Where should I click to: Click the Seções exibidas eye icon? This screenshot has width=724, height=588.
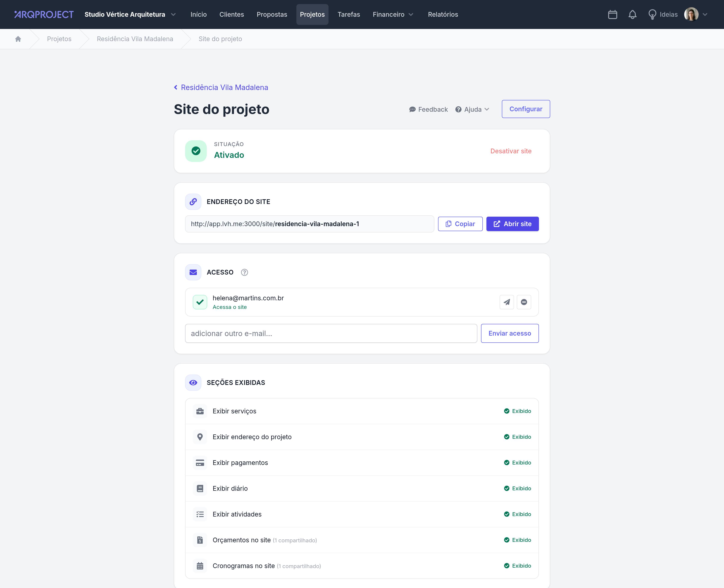point(193,383)
